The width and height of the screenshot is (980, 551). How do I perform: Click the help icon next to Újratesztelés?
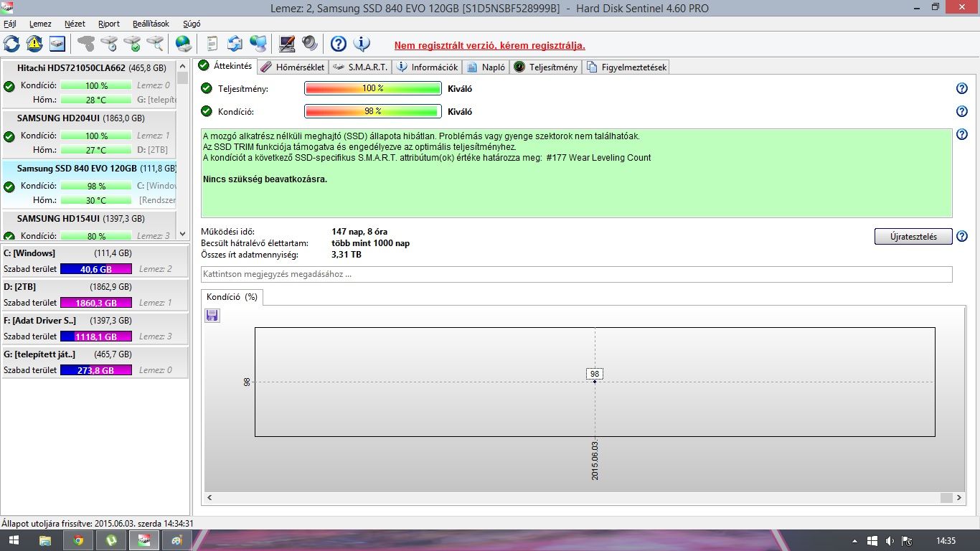click(x=962, y=236)
